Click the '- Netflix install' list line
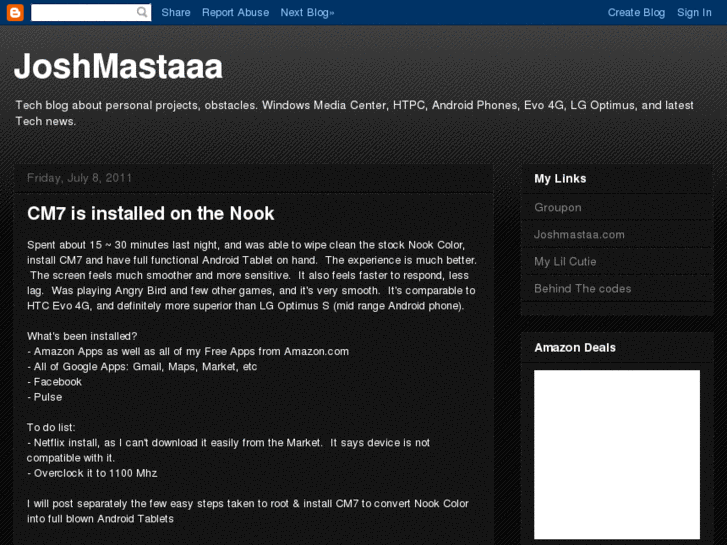The width and height of the screenshot is (727, 545). (228, 450)
